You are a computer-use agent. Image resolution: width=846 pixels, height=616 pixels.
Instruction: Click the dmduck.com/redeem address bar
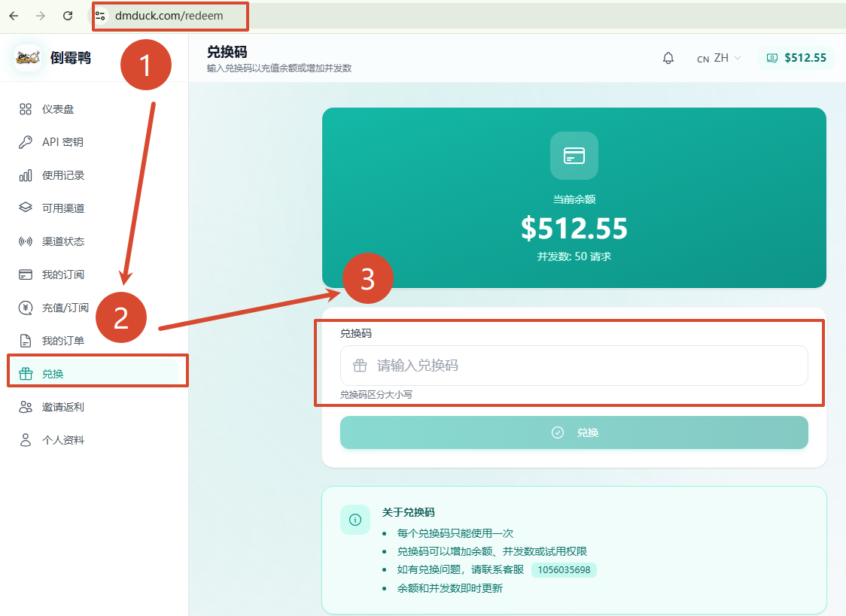click(x=170, y=16)
